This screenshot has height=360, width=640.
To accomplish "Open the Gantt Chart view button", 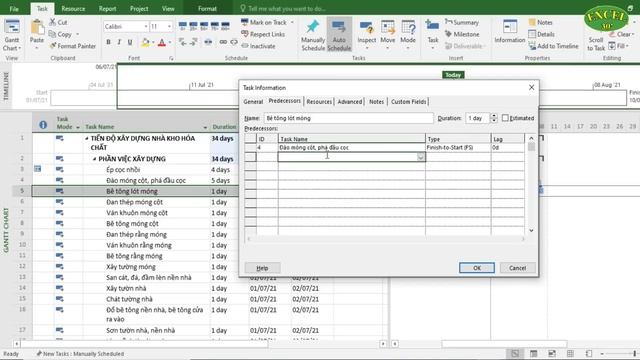I will tap(12, 36).
